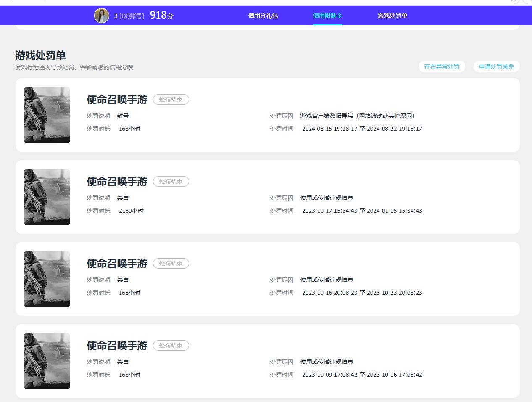Open the 信用分礼包 tab
The image size is (532, 402).
coord(263,16)
